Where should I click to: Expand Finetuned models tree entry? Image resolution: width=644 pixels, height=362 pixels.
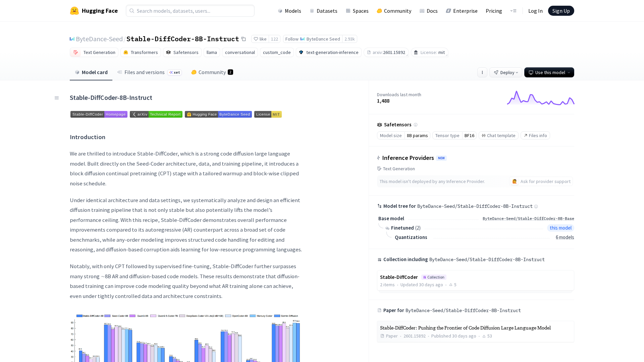click(x=402, y=228)
